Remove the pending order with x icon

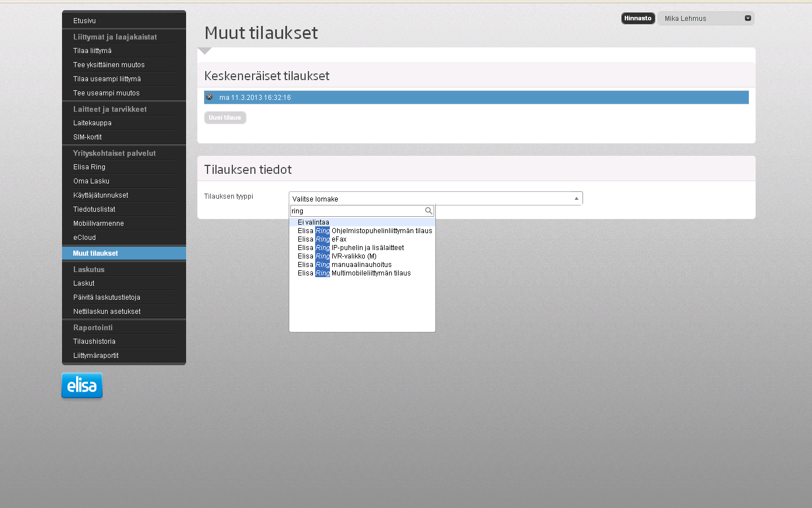coord(209,97)
